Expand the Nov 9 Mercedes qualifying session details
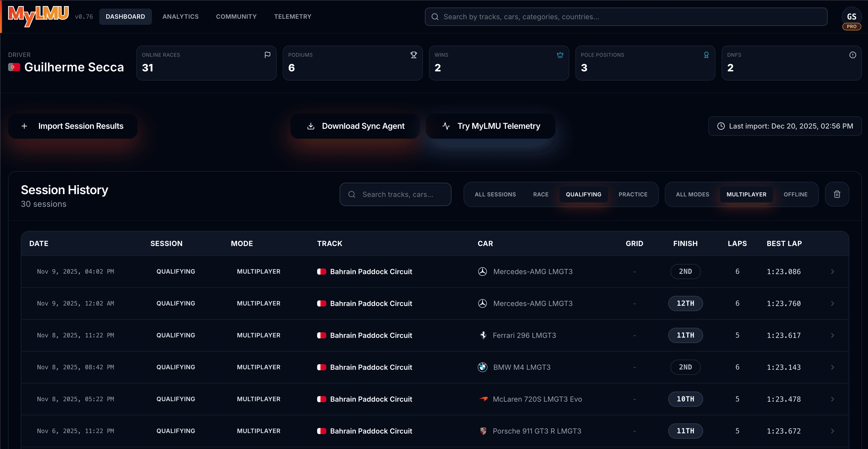The width and height of the screenshot is (868, 449). pos(833,271)
